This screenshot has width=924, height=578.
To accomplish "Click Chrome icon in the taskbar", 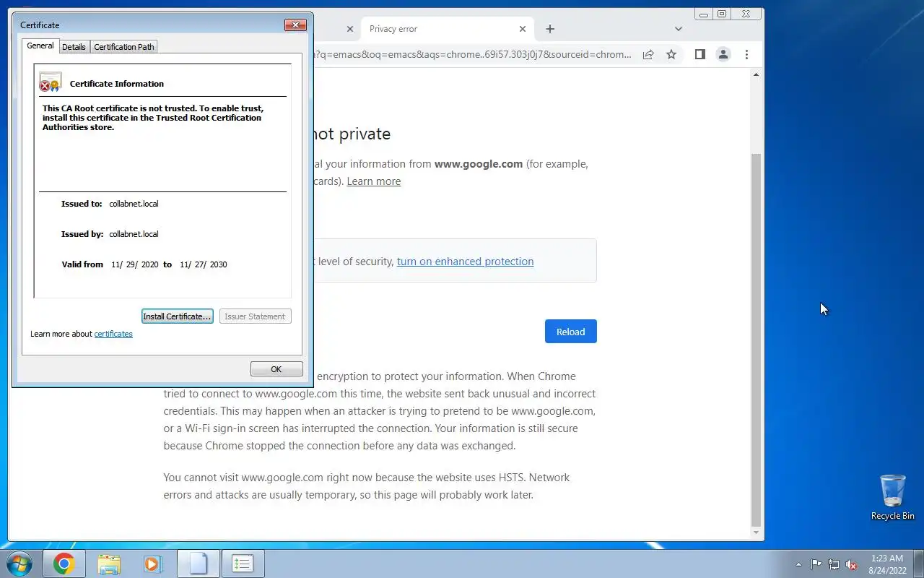I will click(x=64, y=564).
